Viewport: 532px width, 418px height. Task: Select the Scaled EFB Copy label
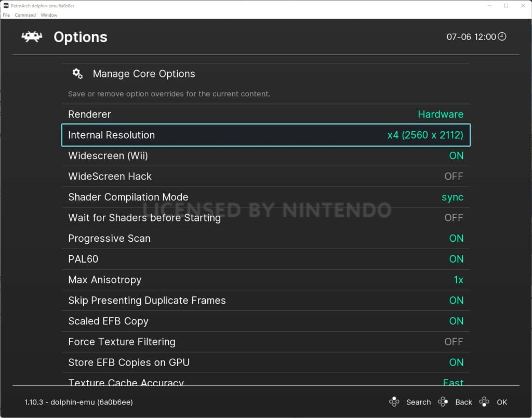tap(108, 322)
